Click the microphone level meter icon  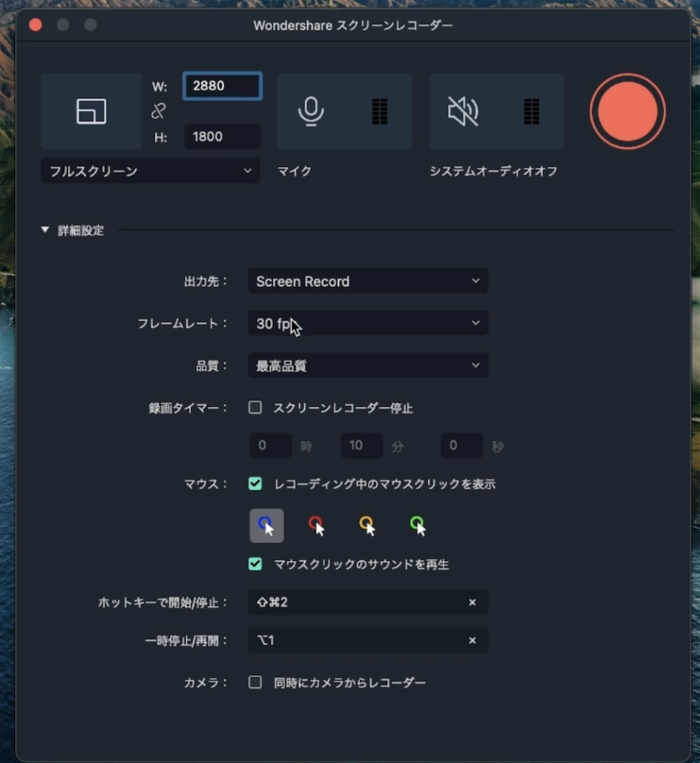tap(379, 110)
